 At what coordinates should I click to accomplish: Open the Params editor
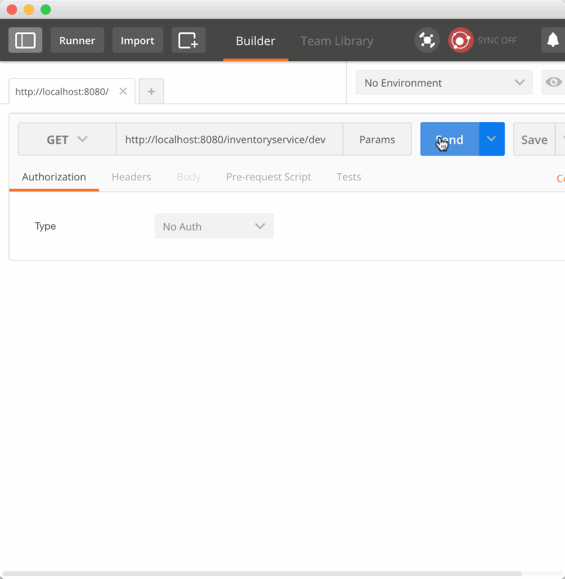[377, 139]
